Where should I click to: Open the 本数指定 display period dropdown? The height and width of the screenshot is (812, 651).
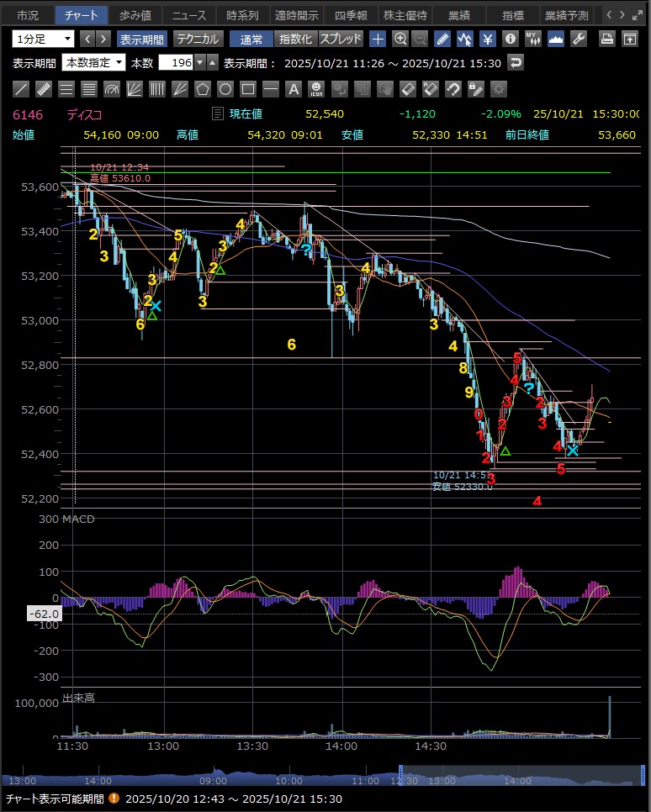pos(94,62)
